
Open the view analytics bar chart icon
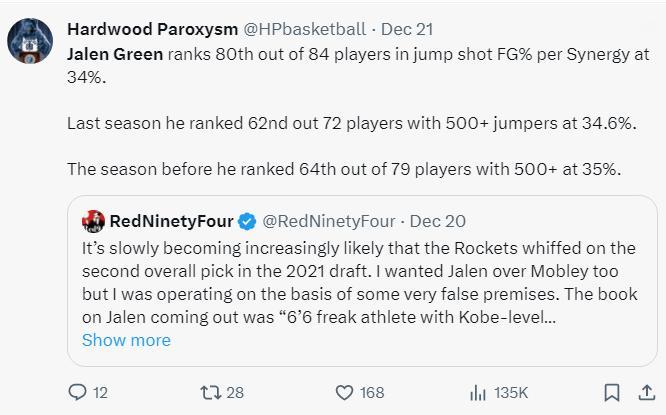pos(478,393)
